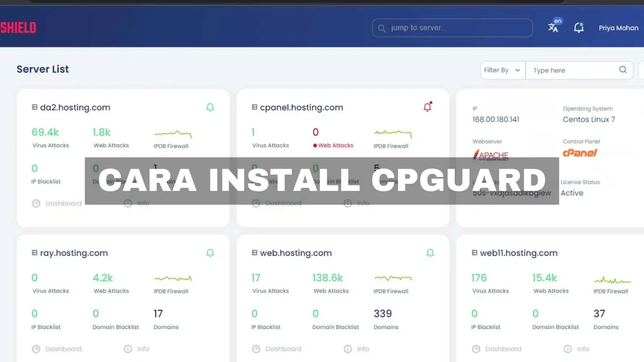Screen dimensions: 644x362
Task: Open the notifications bell in header
Action: 579,28
